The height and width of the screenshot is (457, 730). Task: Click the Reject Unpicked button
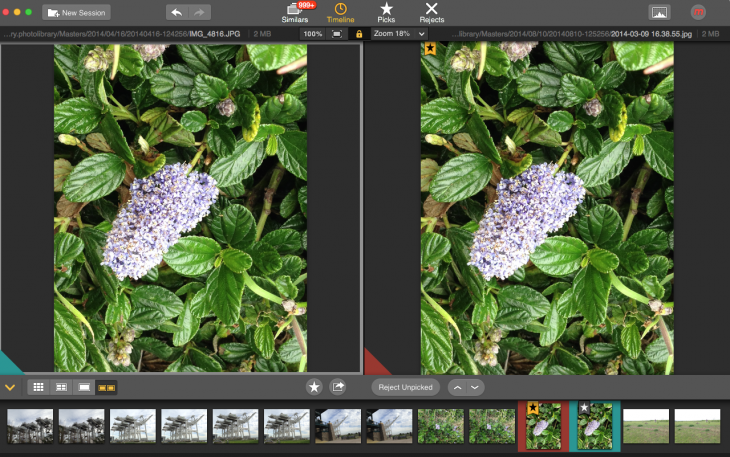pyautogui.click(x=405, y=387)
